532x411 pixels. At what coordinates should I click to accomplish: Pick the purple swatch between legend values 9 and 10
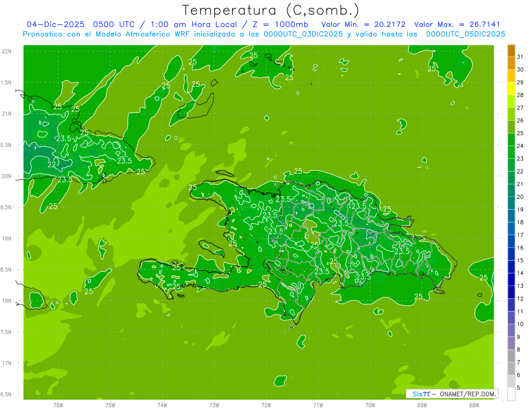point(511,331)
